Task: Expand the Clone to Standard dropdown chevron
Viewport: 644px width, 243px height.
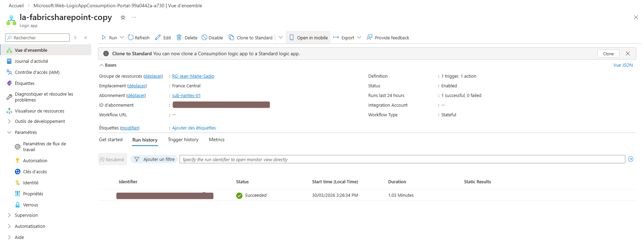Action: [280, 37]
